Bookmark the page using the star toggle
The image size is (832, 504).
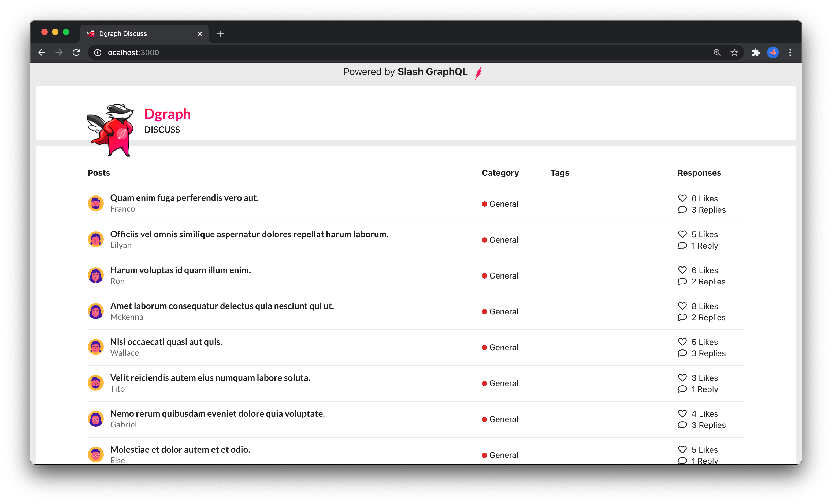734,53
